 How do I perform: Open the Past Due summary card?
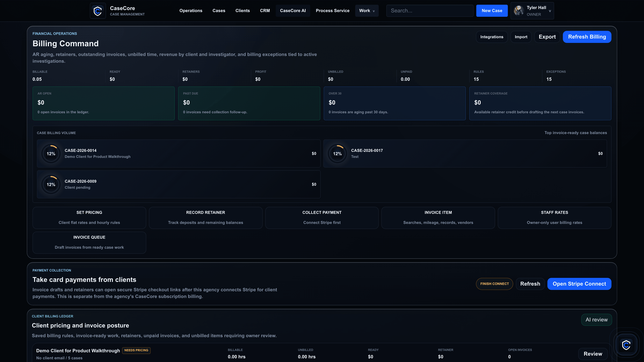(x=249, y=103)
